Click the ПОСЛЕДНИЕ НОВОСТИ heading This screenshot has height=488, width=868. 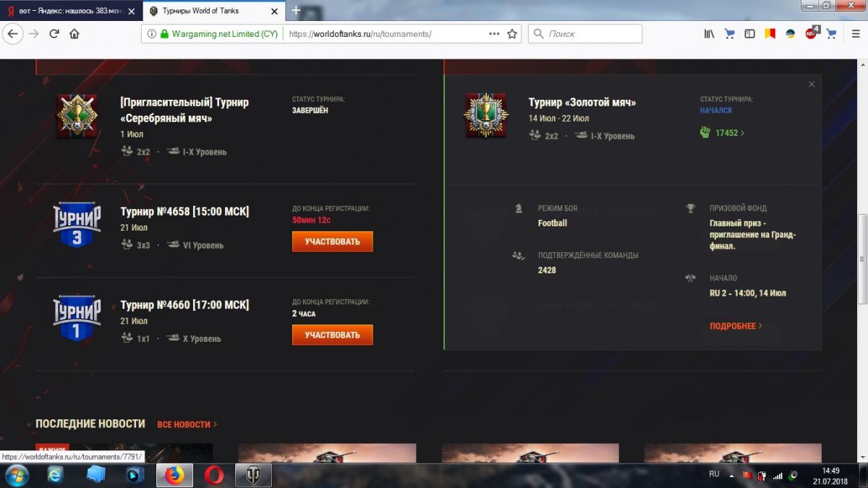tap(90, 424)
